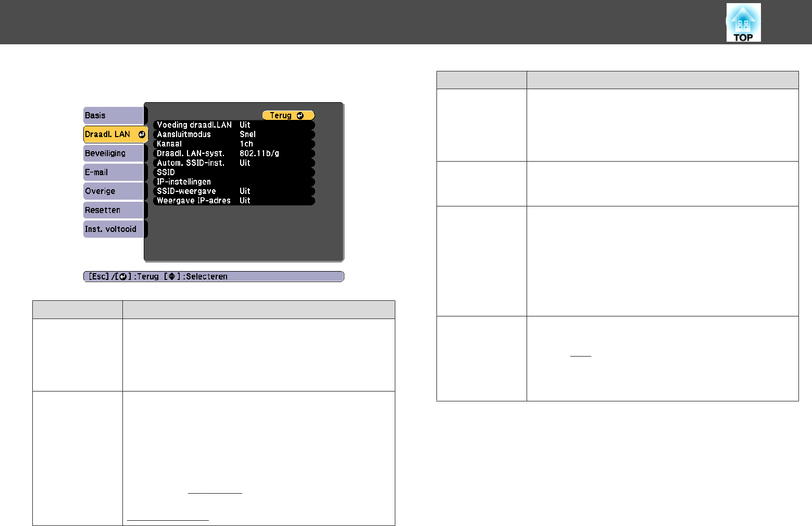Click the enter arrow icon on Terug button
Image resolution: width=812 pixels, height=526 pixels.
tap(300, 116)
